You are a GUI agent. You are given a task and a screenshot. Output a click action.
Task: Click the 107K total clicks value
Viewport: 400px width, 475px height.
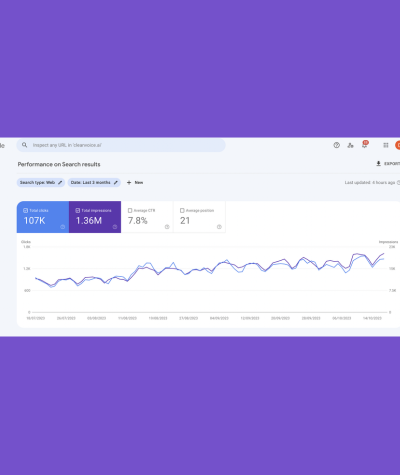(x=34, y=220)
